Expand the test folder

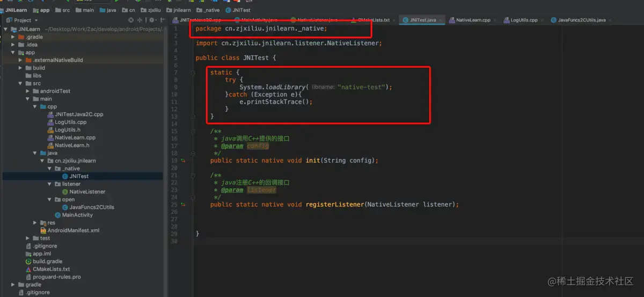click(x=28, y=238)
